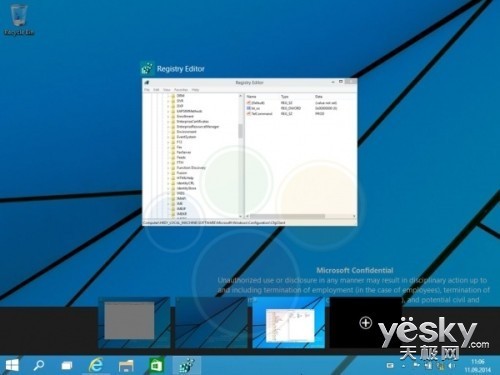Open Edit menu in Registry Editor

pos(156,90)
